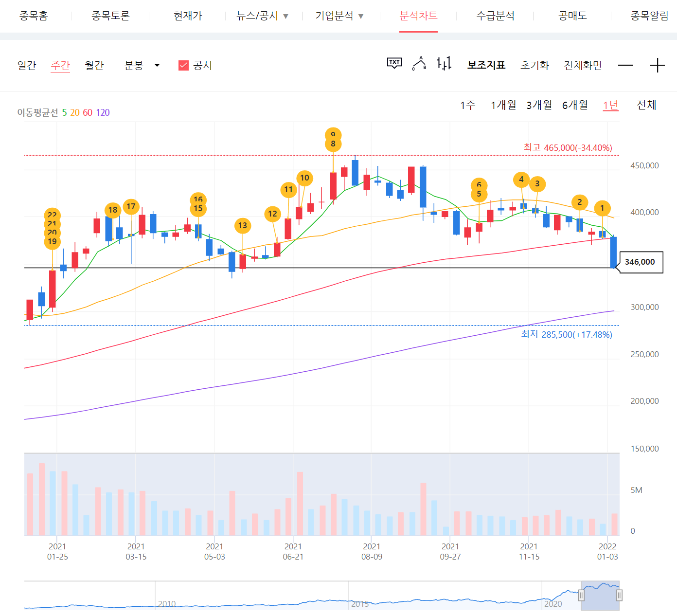Click disclosure marker number 1

(x=602, y=208)
